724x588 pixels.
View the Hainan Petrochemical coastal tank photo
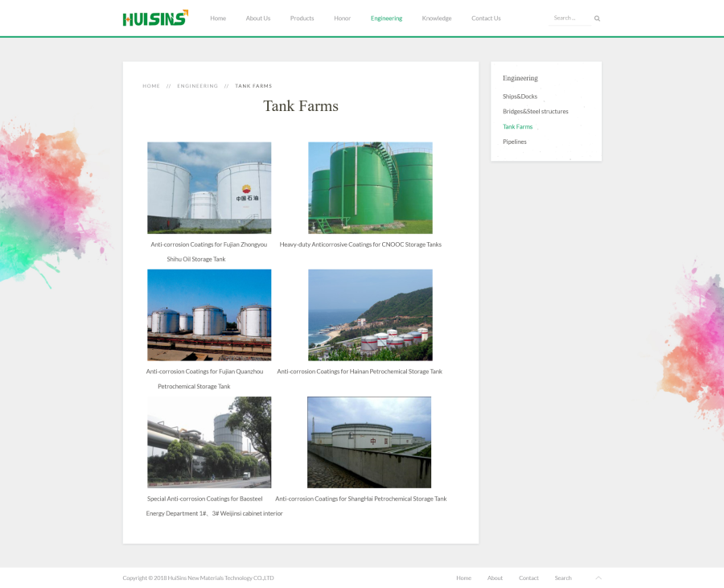pyautogui.click(x=370, y=315)
